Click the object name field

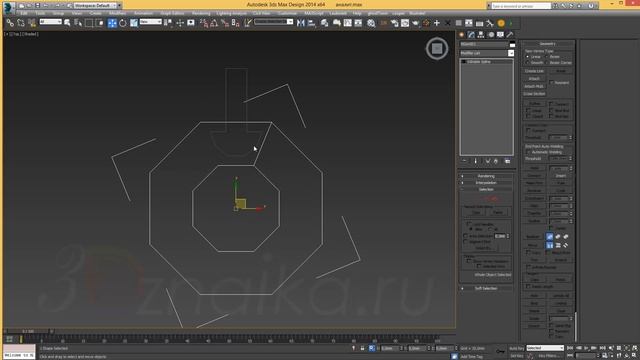(x=484, y=44)
